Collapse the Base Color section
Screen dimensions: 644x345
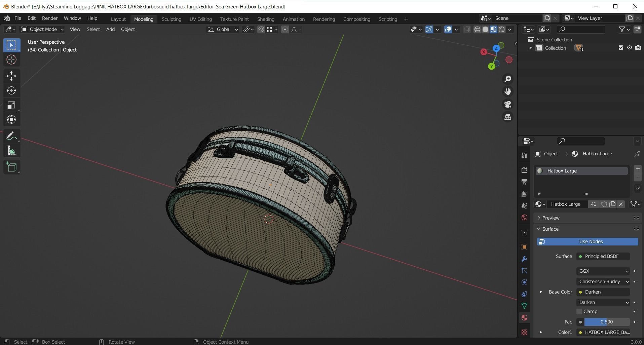coord(541,292)
